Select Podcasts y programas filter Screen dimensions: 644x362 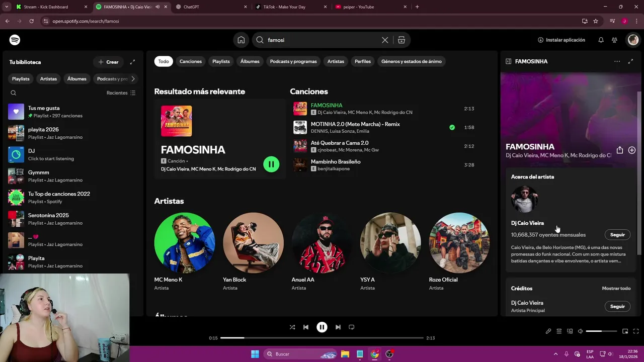pyautogui.click(x=293, y=61)
